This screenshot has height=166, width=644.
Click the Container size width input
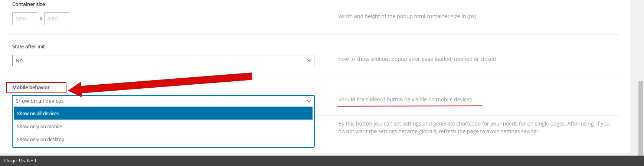click(x=25, y=19)
